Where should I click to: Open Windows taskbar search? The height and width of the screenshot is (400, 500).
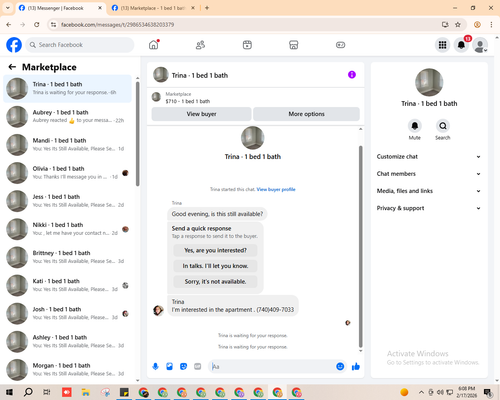click(28, 392)
